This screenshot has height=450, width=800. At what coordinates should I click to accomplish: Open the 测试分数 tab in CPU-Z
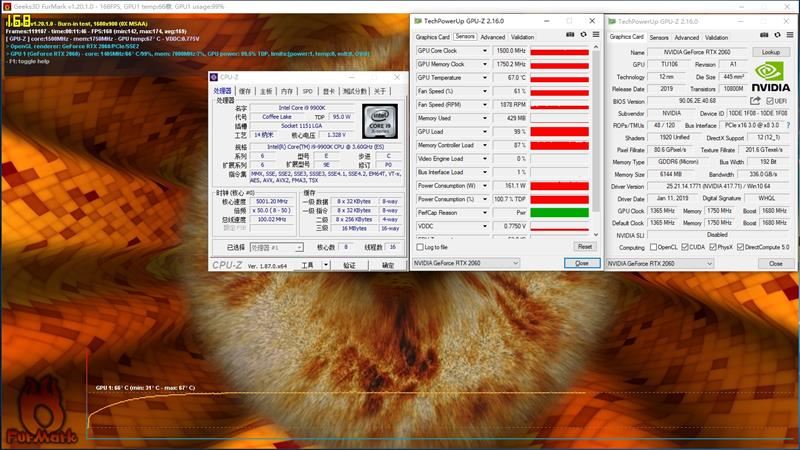point(355,91)
